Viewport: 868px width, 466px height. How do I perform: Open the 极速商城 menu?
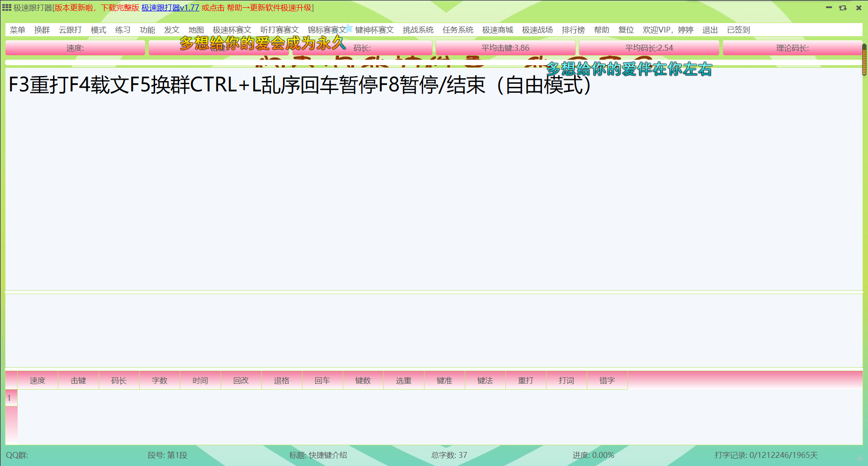point(498,30)
